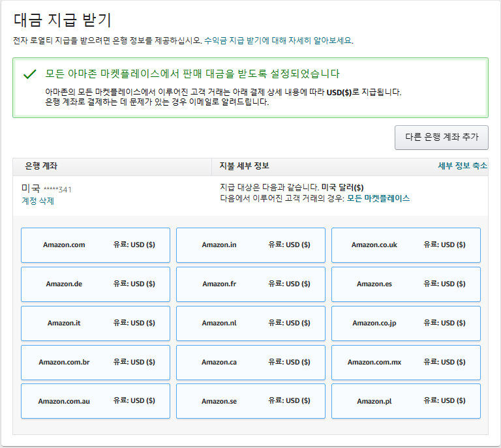Screen dimensions: 501x448
Task: Collapse details via '세부 정보 축소'
Action: click(463, 166)
